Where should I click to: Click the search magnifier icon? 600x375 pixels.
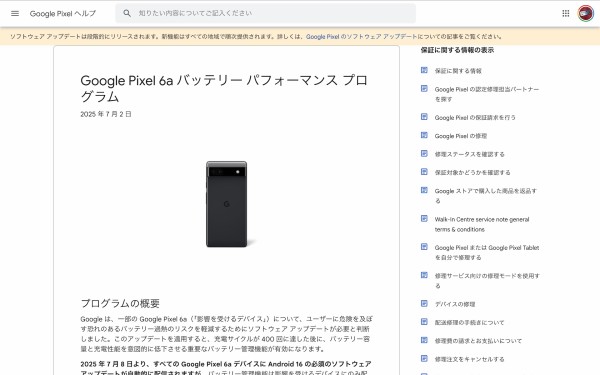click(127, 13)
